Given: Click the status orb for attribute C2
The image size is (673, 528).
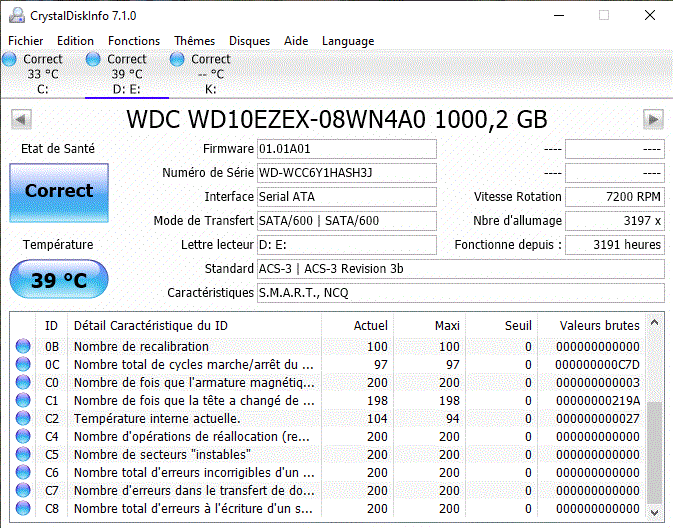Looking at the screenshot, I should [23, 418].
